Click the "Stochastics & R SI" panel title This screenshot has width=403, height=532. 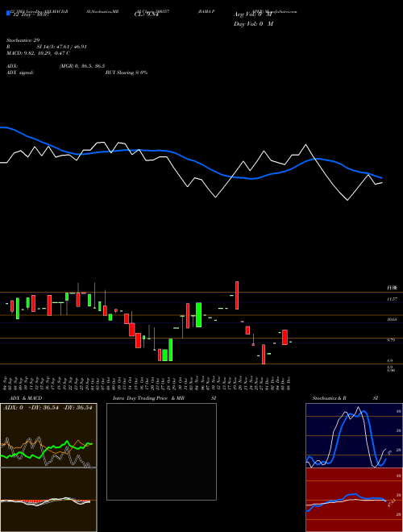pos(345,398)
